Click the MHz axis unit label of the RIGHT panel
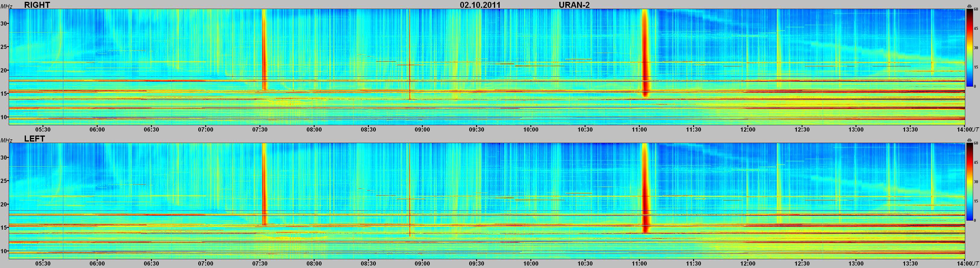The image size is (980, 268). pos(6,6)
